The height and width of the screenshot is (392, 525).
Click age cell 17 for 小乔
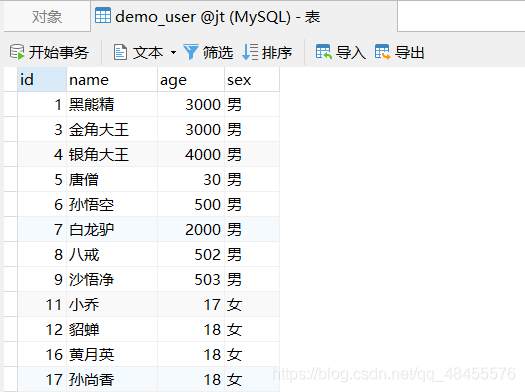(191, 305)
